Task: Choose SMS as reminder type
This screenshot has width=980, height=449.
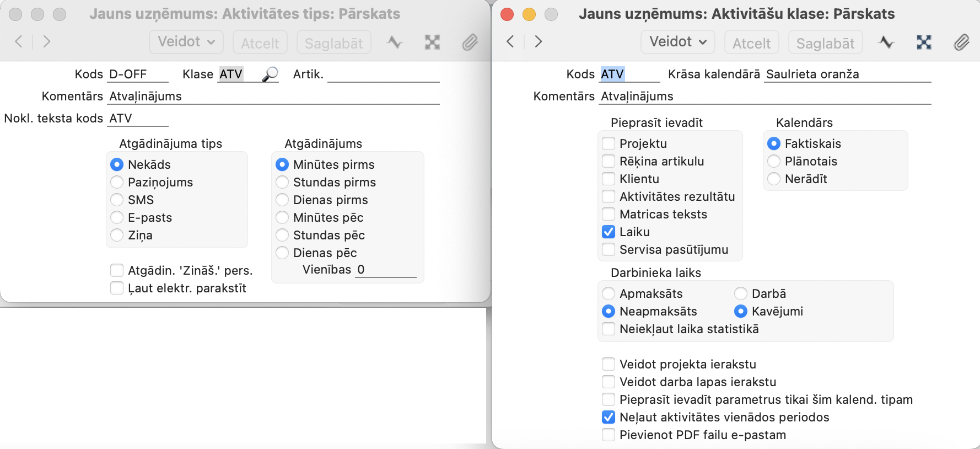Action: (117, 200)
